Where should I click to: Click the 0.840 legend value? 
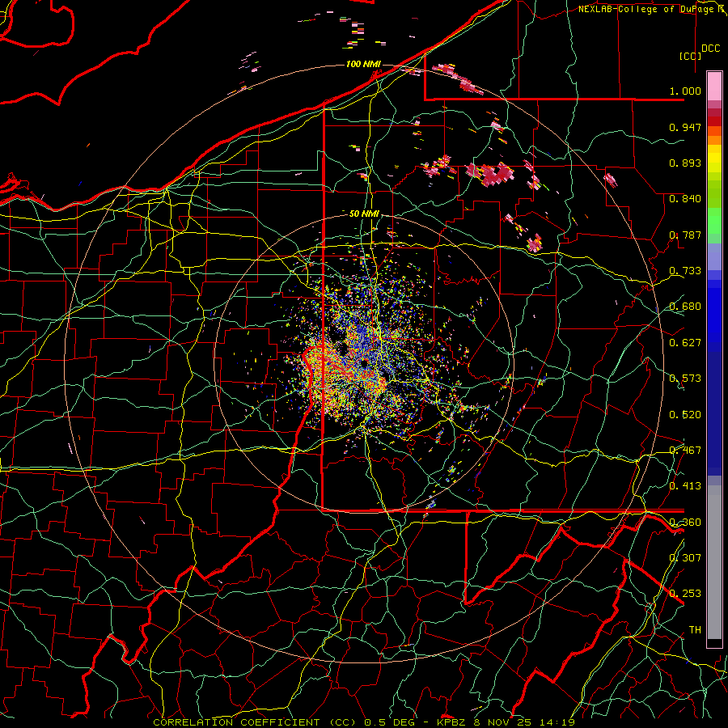[685, 199]
